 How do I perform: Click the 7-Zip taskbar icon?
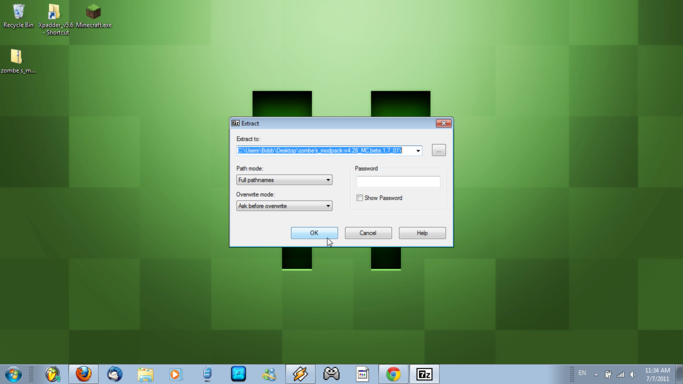[x=424, y=374]
